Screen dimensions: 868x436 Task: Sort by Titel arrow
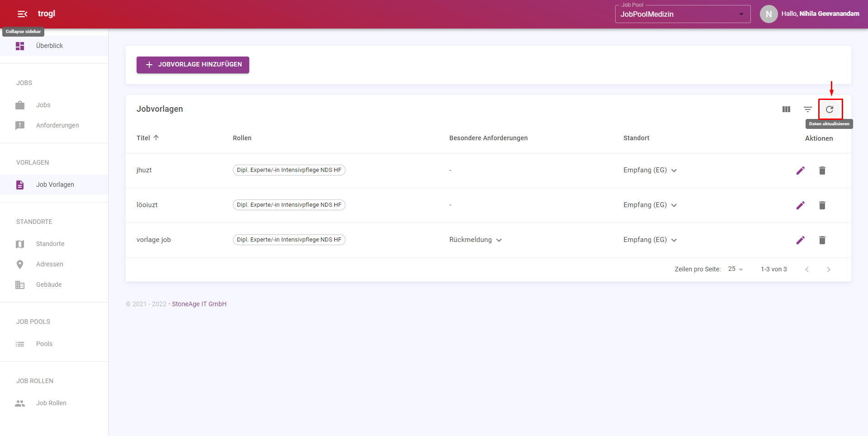pyautogui.click(x=156, y=138)
